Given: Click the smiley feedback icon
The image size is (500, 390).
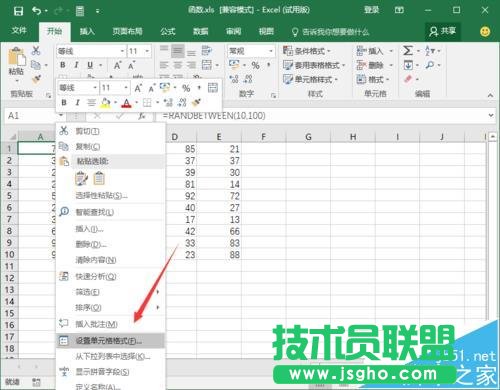Looking at the screenshot, I should tap(485, 32).
